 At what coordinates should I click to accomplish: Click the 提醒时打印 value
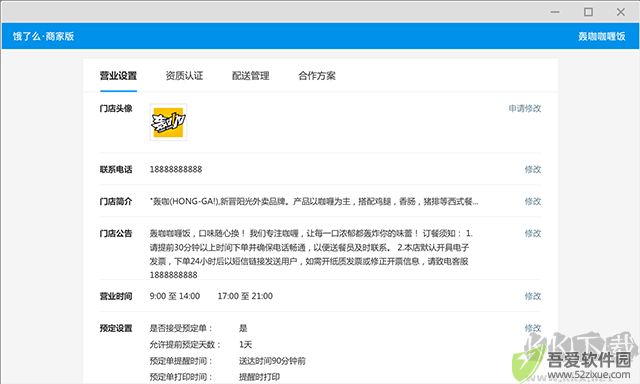pos(260,377)
